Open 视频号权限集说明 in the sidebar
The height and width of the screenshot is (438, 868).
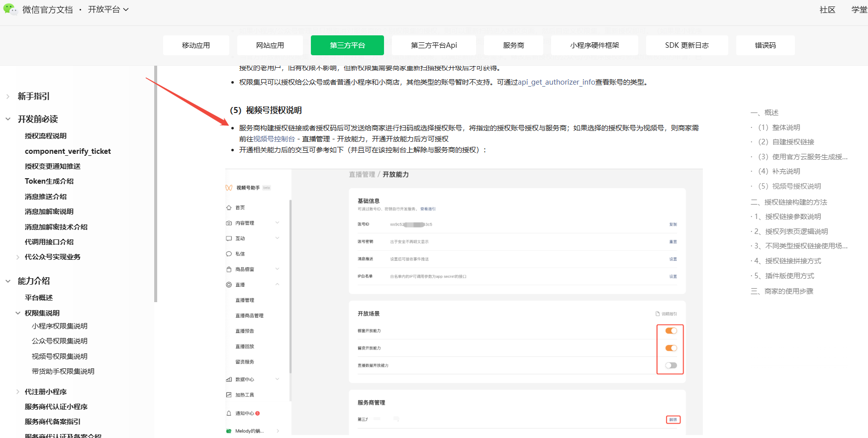[x=60, y=356]
